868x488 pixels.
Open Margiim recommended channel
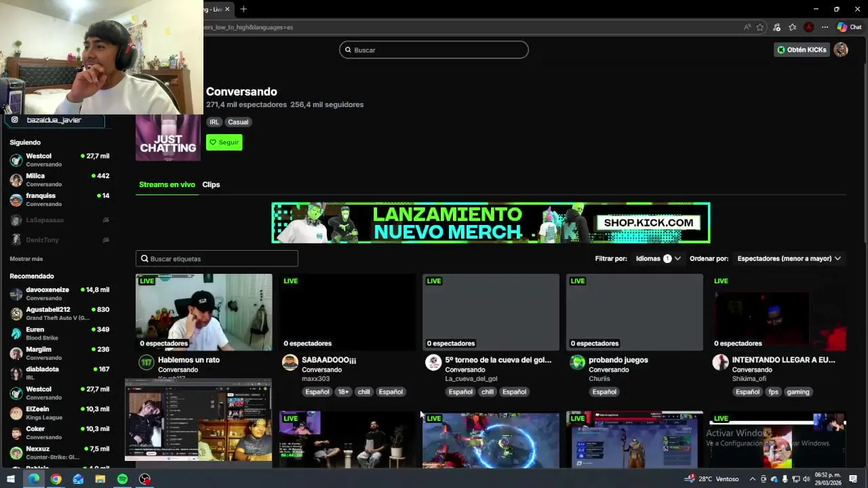[x=60, y=353]
